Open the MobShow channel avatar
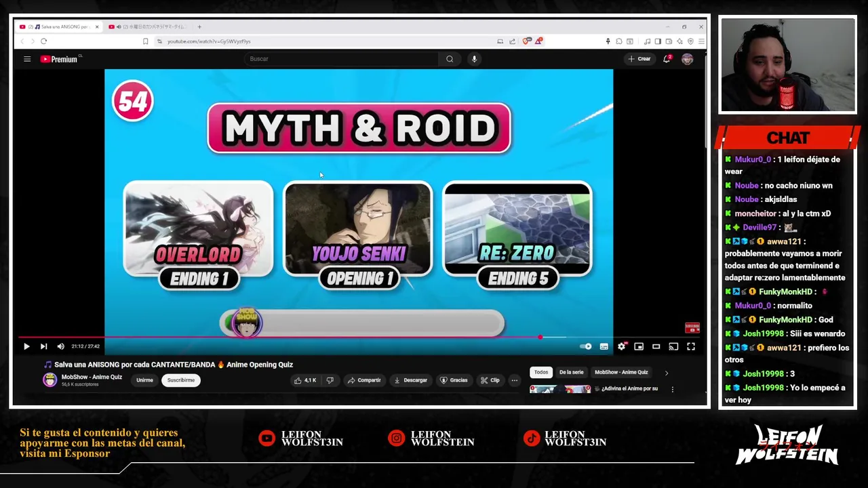 pos(50,380)
